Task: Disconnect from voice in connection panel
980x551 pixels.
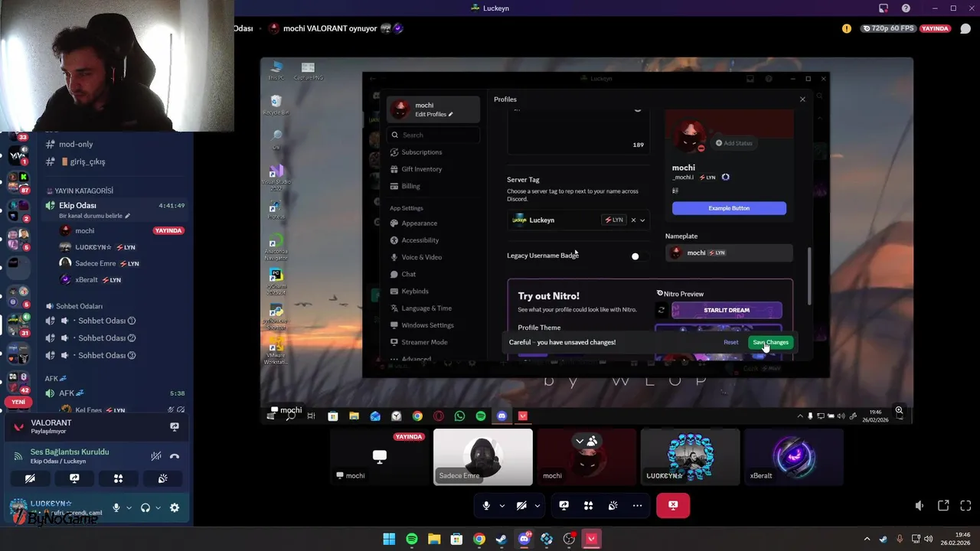Action: click(x=175, y=456)
